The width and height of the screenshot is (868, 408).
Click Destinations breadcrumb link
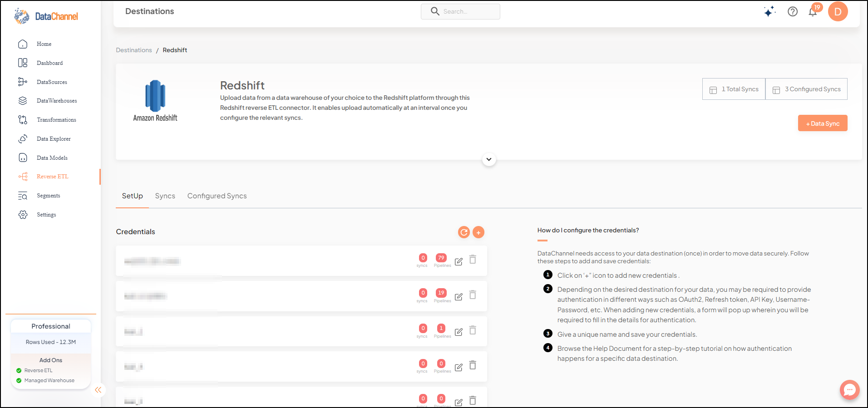(134, 50)
